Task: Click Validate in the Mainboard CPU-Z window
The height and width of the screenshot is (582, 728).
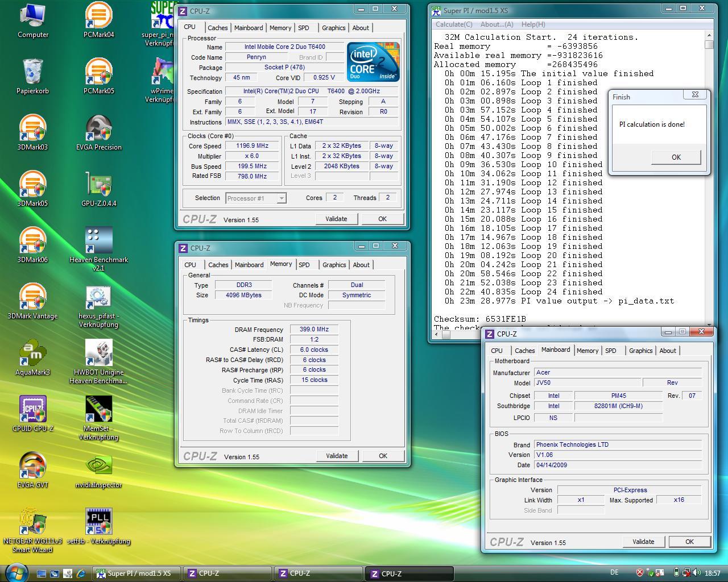Action: [643, 542]
